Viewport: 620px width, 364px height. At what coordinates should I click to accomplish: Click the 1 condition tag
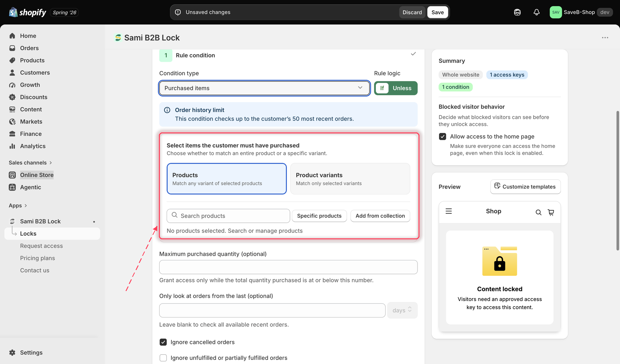point(455,87)
